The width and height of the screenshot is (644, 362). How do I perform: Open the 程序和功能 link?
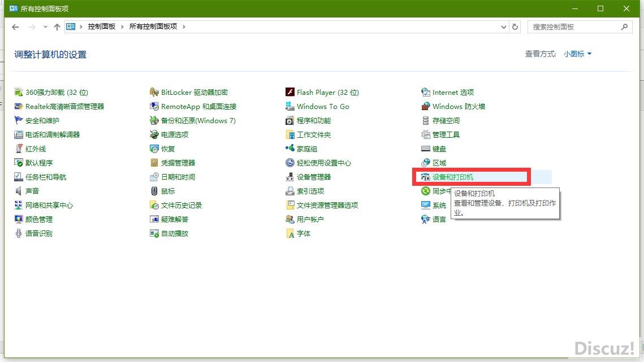314,120
